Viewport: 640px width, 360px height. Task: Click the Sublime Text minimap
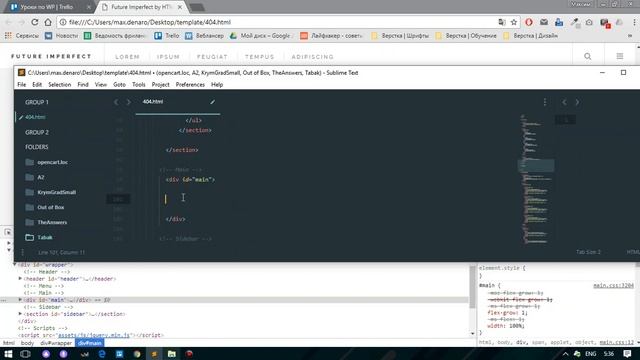(536, 180)
